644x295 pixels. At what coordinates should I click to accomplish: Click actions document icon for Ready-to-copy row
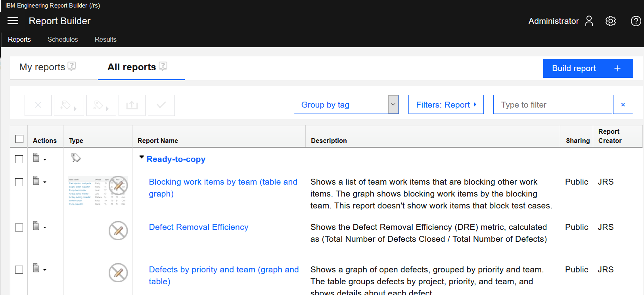36,158
